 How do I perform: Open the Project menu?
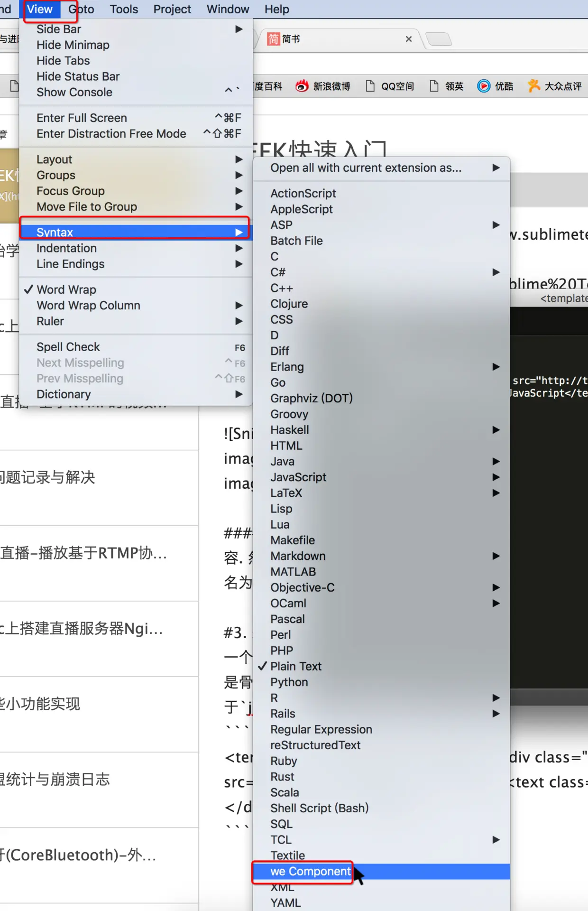[x=172, y=9]
